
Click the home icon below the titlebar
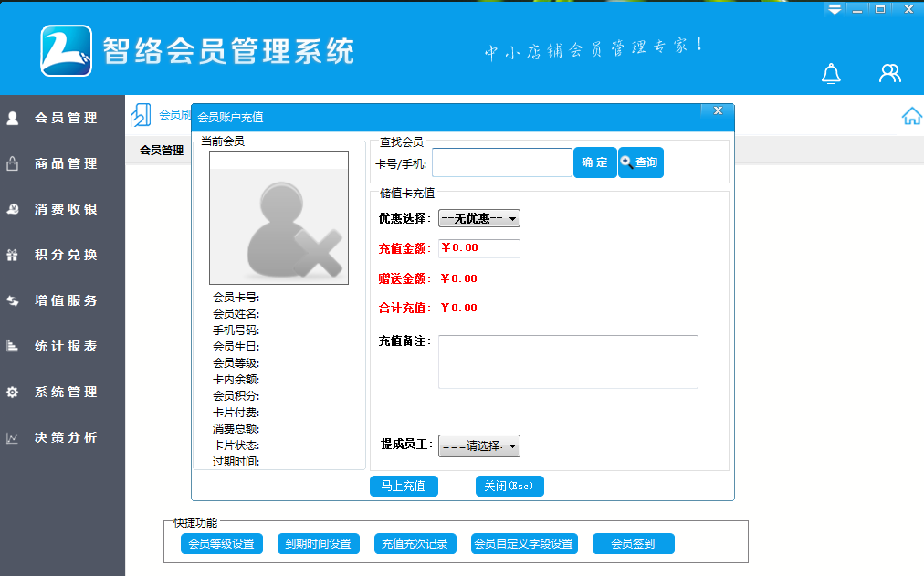[x=911, y=116]
